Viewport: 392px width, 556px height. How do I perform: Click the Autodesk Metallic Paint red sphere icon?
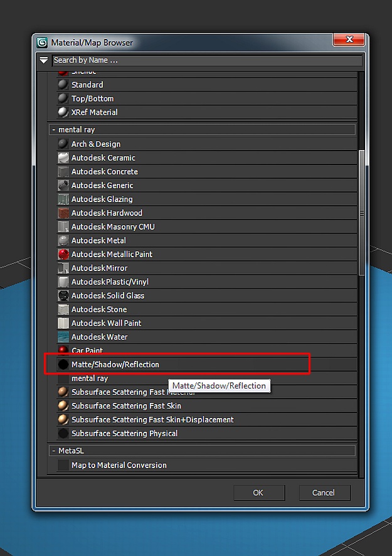pyautogui.click(x=63, y=254)
